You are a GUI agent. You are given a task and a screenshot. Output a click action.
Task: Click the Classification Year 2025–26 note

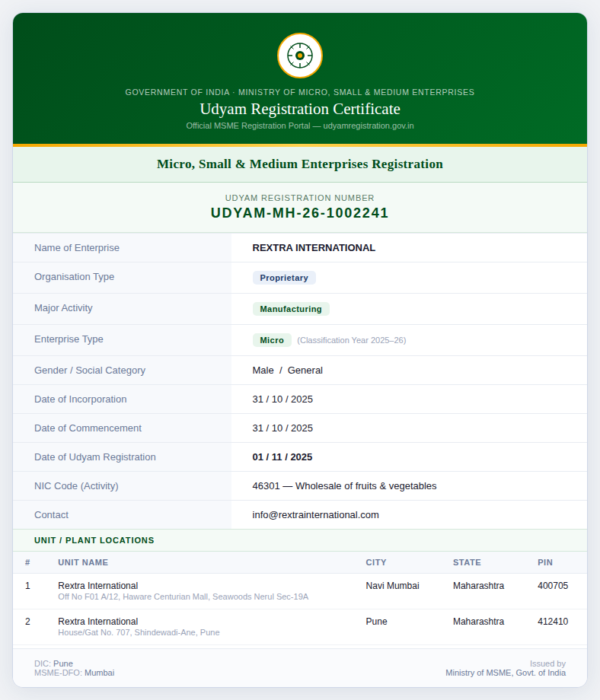352,340
